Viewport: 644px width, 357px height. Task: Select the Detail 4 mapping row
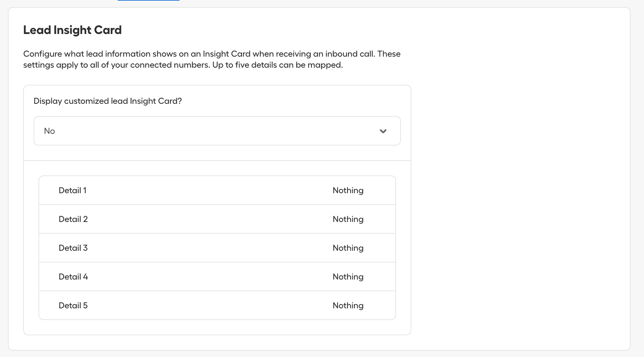point(217,276)
